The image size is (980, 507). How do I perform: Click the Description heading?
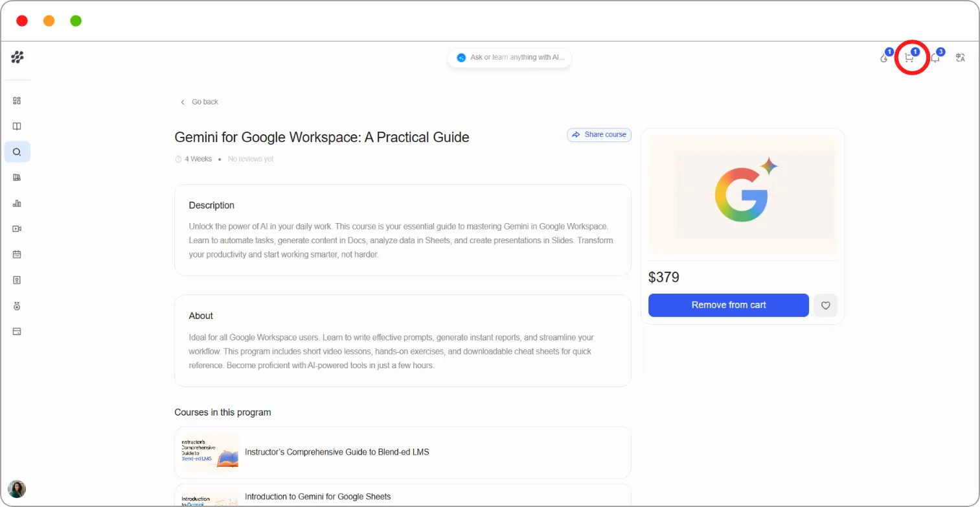click(x=212, y=206)
